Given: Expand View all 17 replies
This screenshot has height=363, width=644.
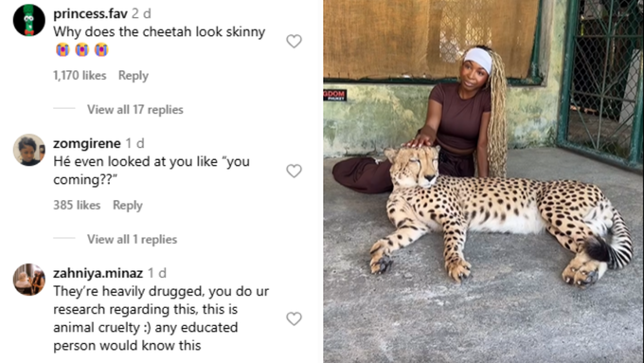Looking at the screenshot, I should (x=134, y=110).
